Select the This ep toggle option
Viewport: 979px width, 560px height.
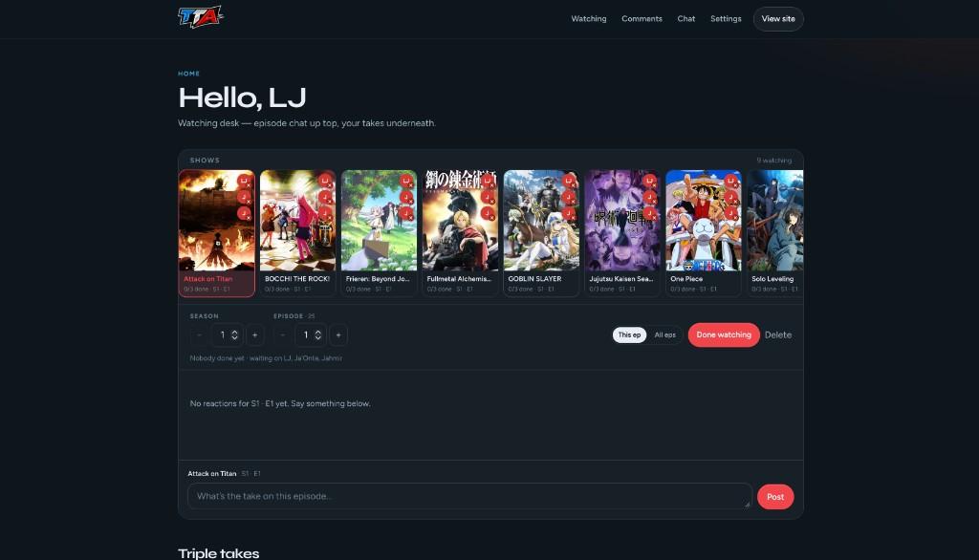629,335
